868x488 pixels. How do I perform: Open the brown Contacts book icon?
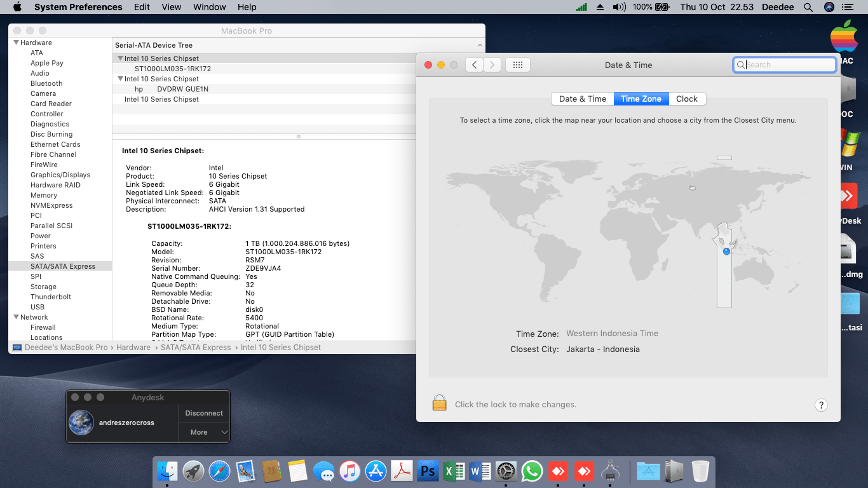tap(271, 471)
